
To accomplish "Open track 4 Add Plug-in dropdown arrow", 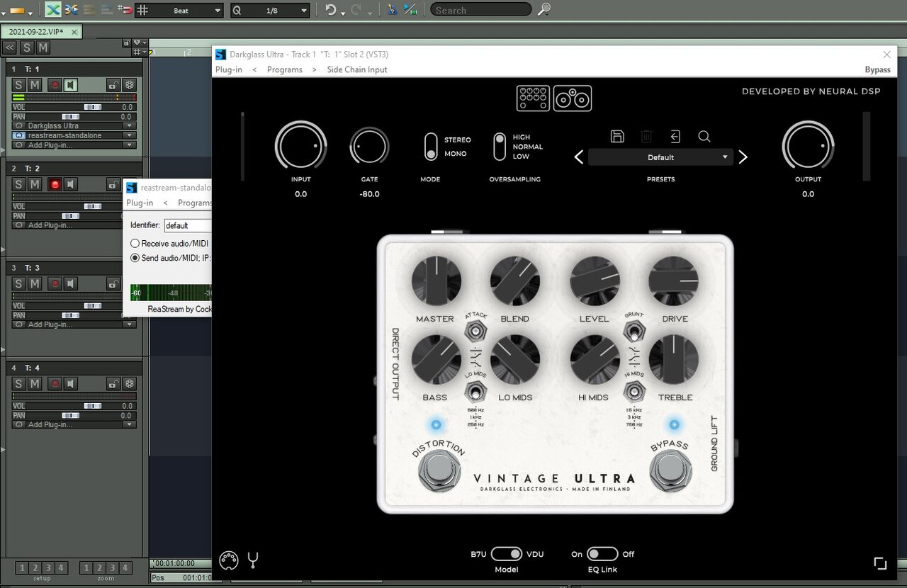I will click(129, 424).
